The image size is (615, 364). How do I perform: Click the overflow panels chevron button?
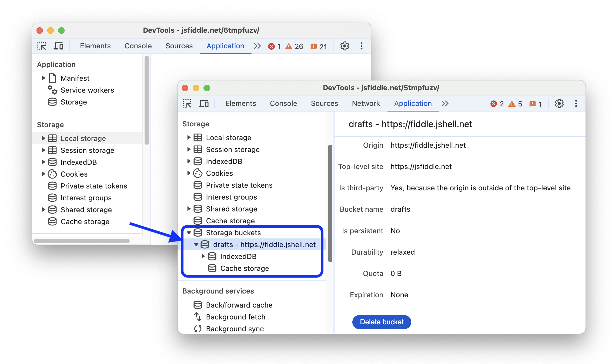445,103
